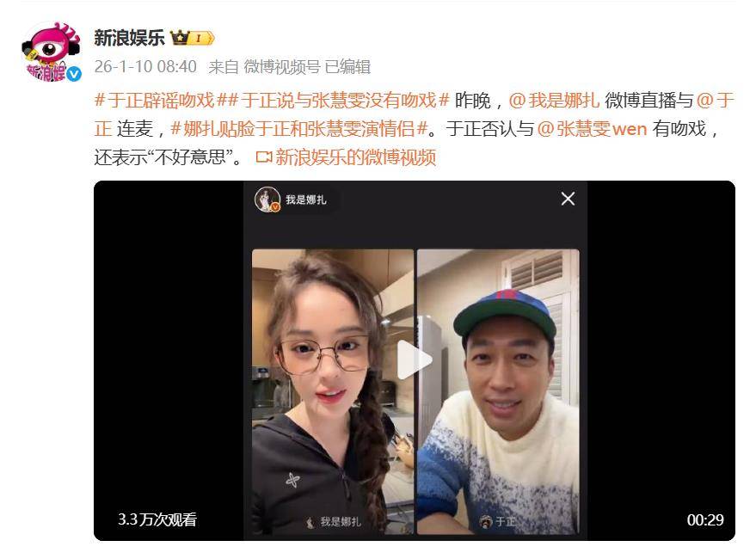
Task: Click the blue verified V badge
Action: click(x=73, y=74)
